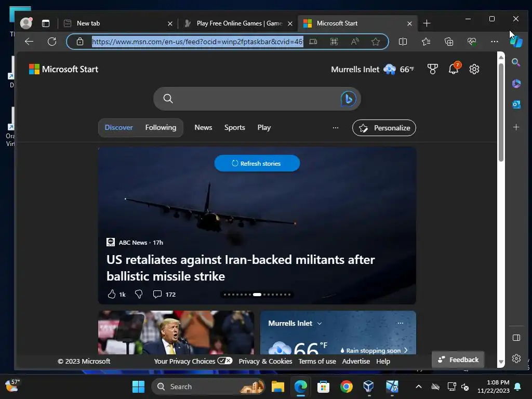Open the News category
The width and height of the screenshot is (532, 399).
coord(203,128)
